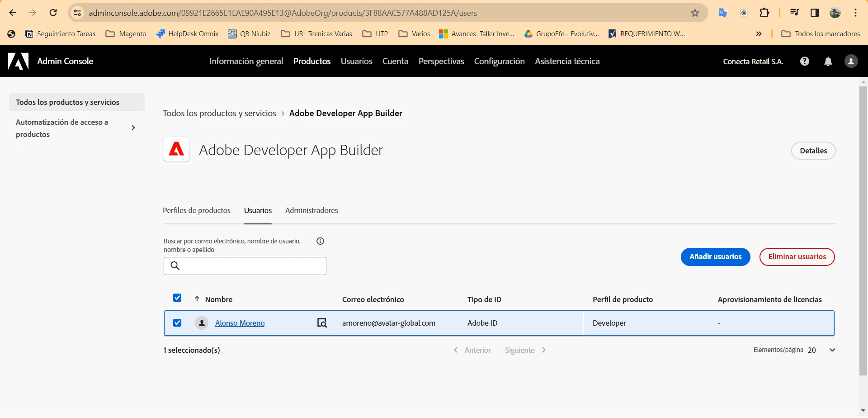Open Usuarios in the top navigation
The width and height of the screenshot is (868, 418).
coord(357,61)
